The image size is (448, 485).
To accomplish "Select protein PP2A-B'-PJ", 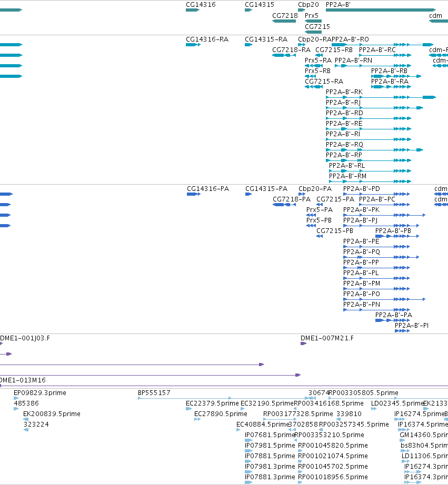I will [x=361, y=220].
